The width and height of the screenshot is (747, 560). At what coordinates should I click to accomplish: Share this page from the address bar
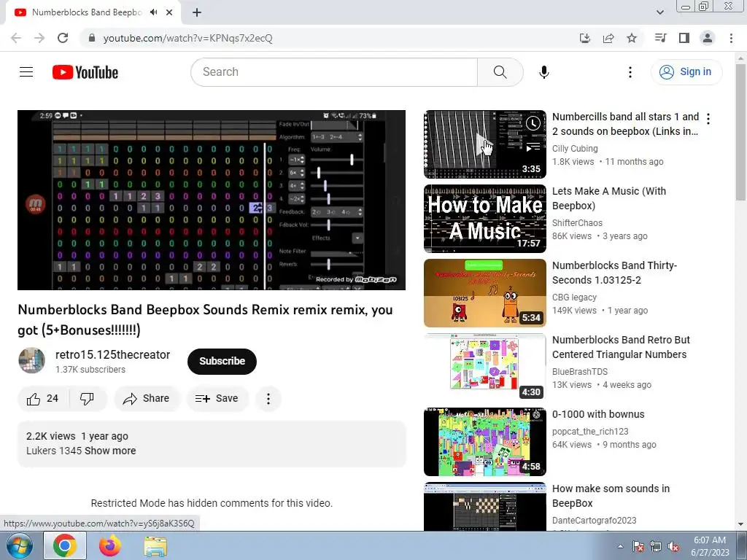[608, 38]
